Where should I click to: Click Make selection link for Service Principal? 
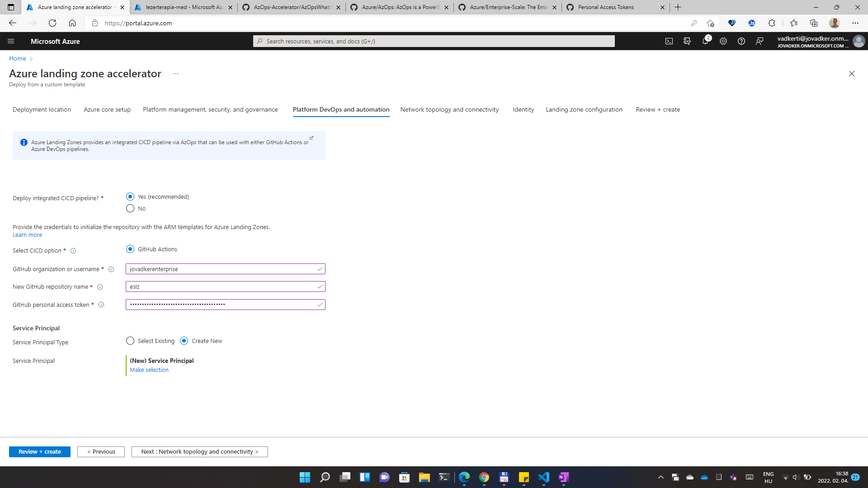[149, 370]
